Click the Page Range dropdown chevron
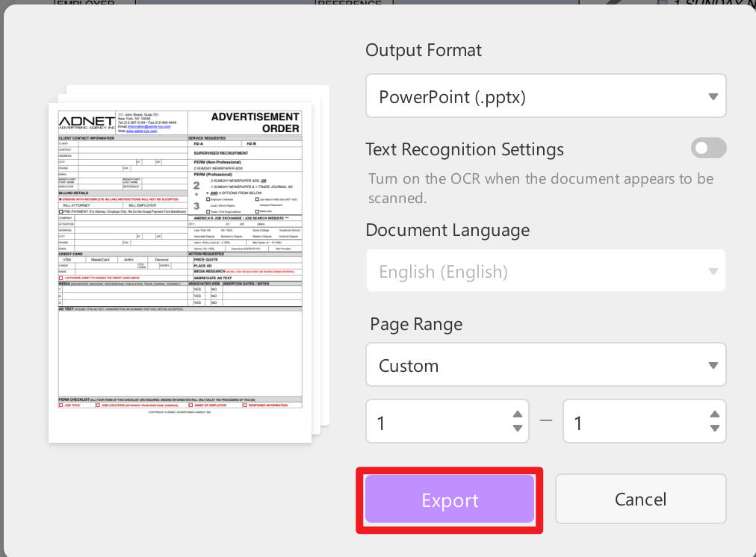The width and height of the screenshot is (756, 557). pos(712,364)
